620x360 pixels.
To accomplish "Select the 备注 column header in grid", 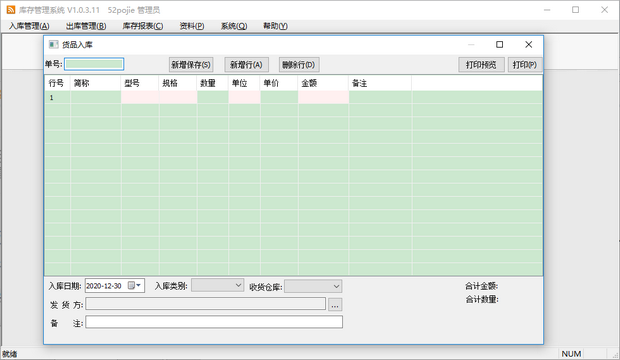I will point(380,83).
